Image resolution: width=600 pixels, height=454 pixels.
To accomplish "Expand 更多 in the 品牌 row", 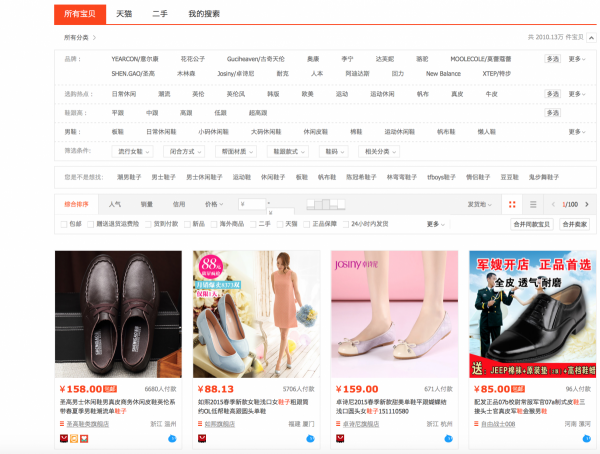I will [577, 59].
